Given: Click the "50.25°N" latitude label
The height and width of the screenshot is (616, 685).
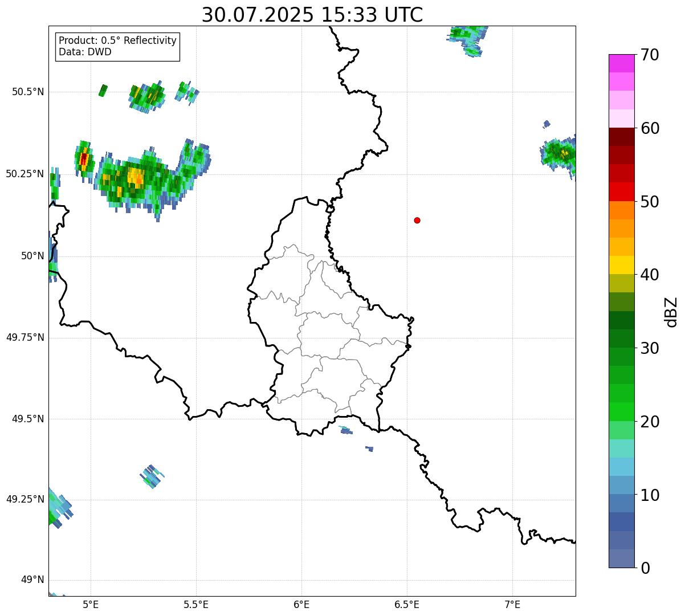Looking at the screenshot, I should (25, 174).
